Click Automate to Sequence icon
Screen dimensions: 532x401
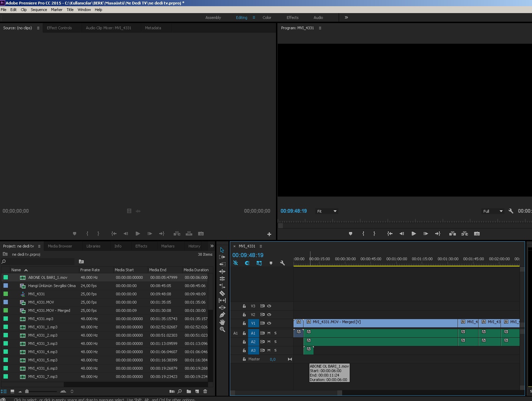point(172,391)
